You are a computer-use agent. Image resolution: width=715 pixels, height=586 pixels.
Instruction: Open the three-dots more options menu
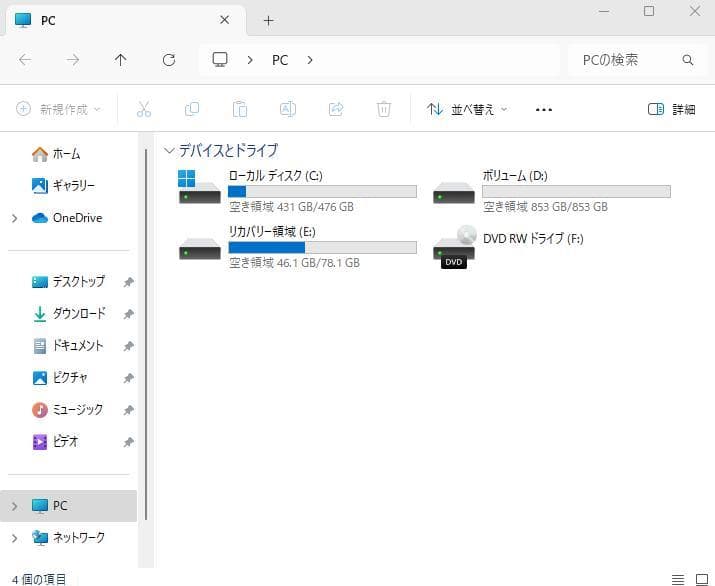(x=544, y=109)
